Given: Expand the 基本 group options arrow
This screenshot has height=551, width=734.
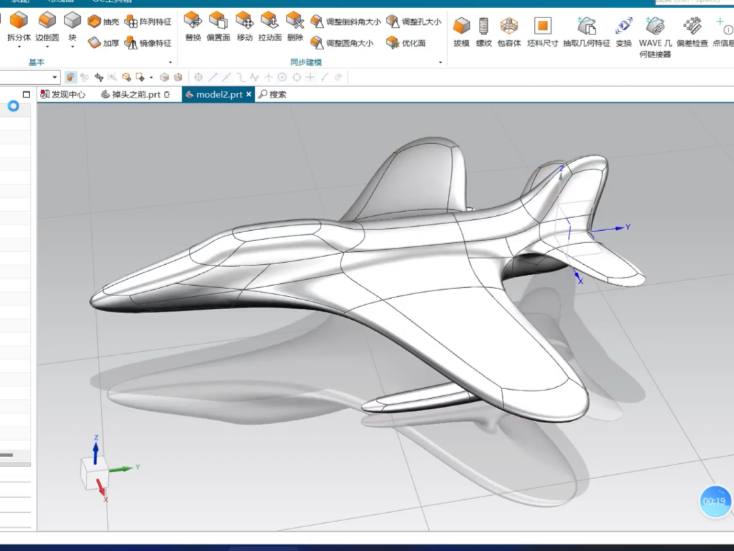Looking at the screenshot, I should click(x=171, y=62).
